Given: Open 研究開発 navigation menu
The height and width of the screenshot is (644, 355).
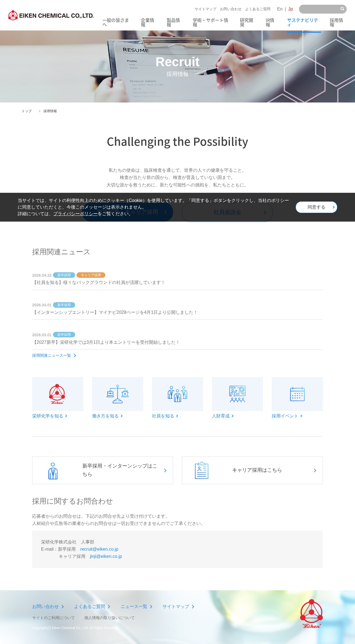Looking at the screenshot, I should (247, 22).
